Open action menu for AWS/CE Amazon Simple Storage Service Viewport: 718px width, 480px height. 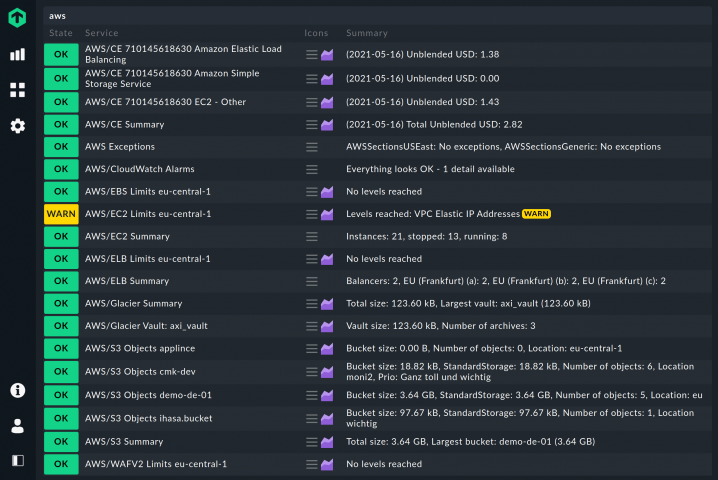[x=312, y=79]
